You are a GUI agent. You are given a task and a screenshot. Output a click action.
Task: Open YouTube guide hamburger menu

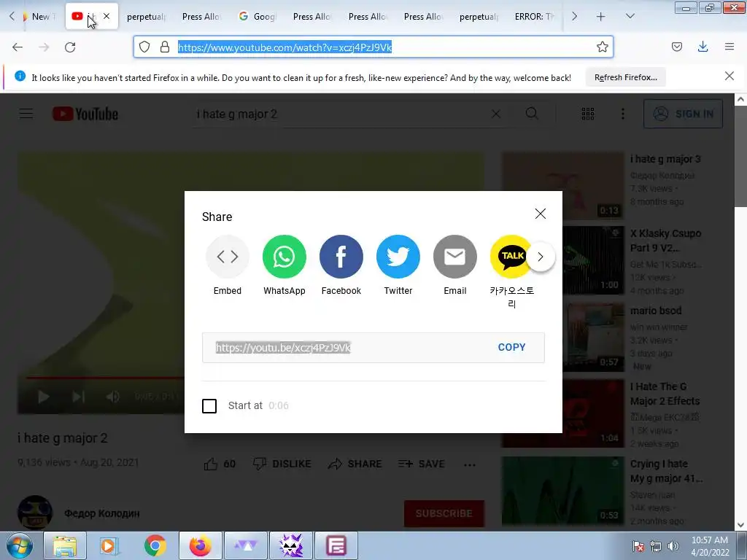pos(26,114)
